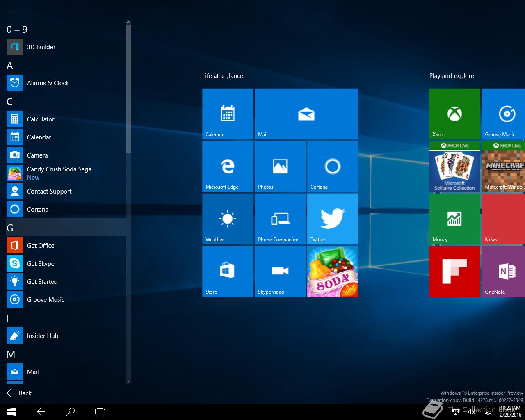The height and width of the screenshot is (420, 525).
Task: Click the volume icon in system tray
Action: click(471, 412)
